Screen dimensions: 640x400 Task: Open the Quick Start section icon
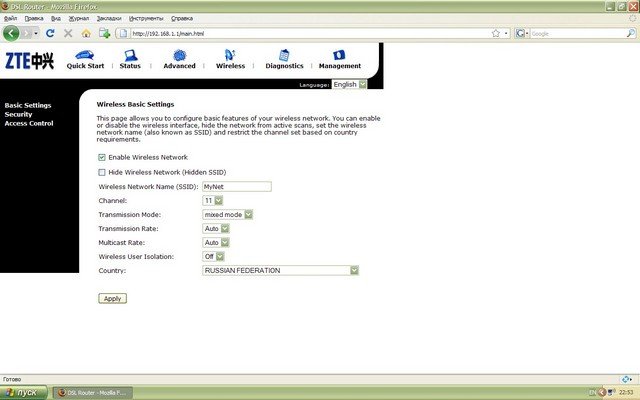click(85, 55)
